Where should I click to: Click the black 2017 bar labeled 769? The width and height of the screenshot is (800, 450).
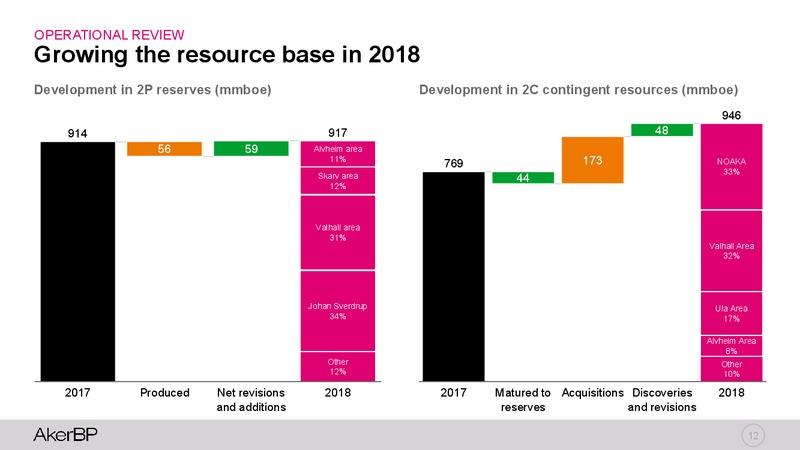[454, 277]
